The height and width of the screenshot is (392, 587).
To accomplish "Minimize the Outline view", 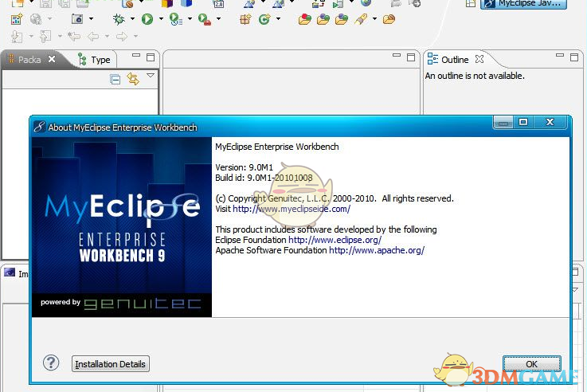I will point(560,56).
